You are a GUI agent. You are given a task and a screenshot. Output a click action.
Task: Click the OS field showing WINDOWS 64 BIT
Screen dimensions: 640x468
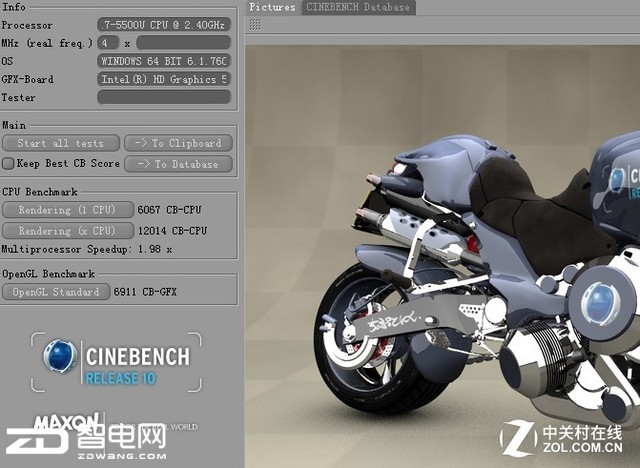[164, 61]
